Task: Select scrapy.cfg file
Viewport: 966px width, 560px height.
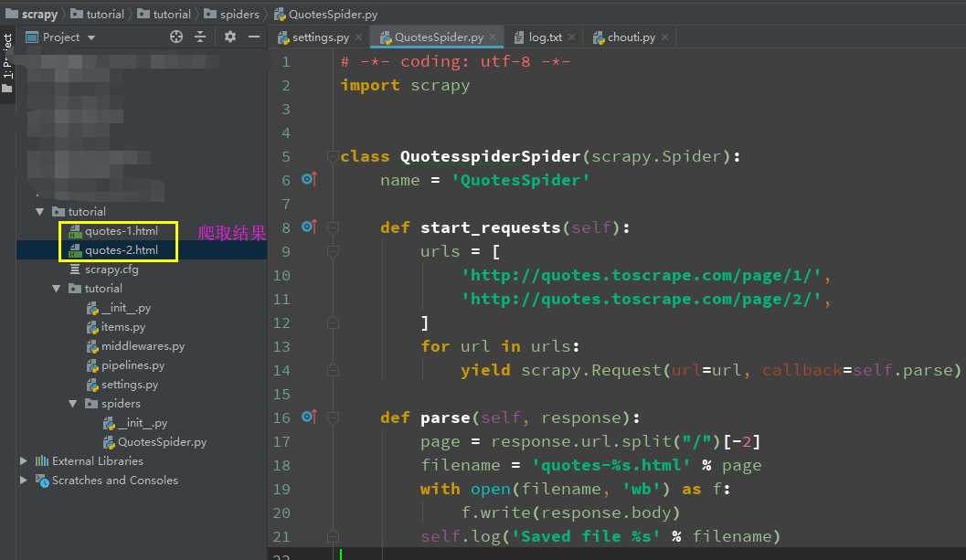Action: pyautogui.click(x=111, y=269)
